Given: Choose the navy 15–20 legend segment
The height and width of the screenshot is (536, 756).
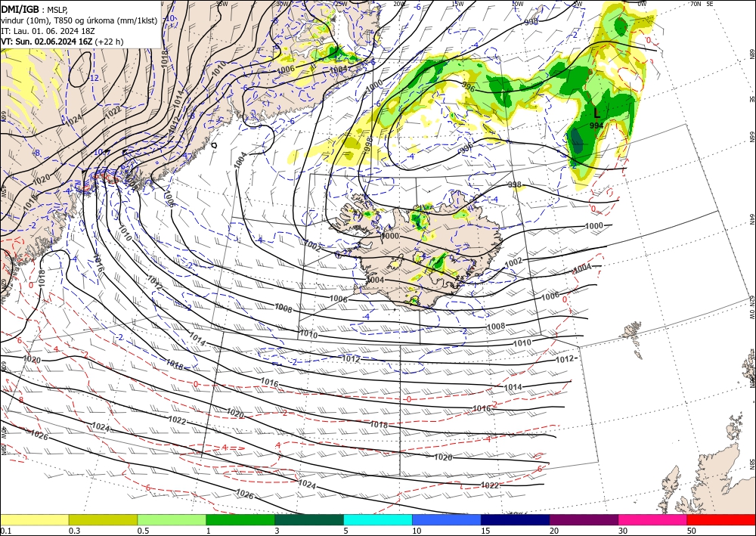Looking at the screenshot, I should pyautogui.click(x=516, y=519).
